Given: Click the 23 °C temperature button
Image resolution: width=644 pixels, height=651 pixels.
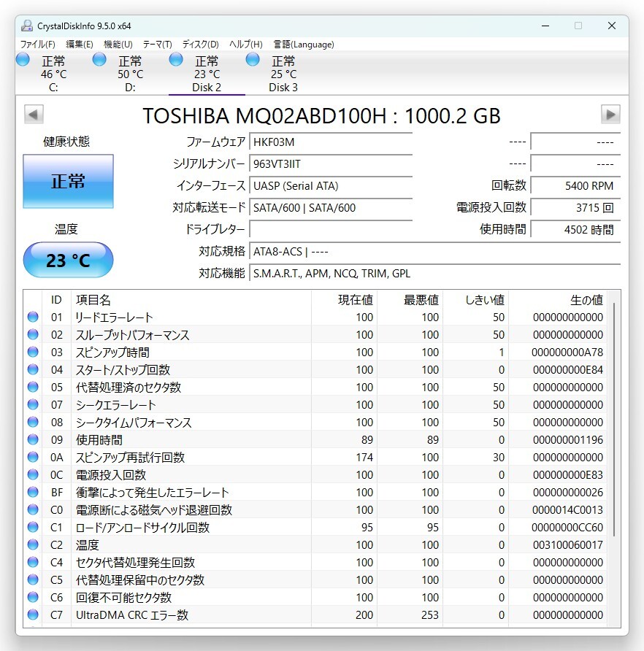Looking at the screenshot, I should click(x=68, y=261).
